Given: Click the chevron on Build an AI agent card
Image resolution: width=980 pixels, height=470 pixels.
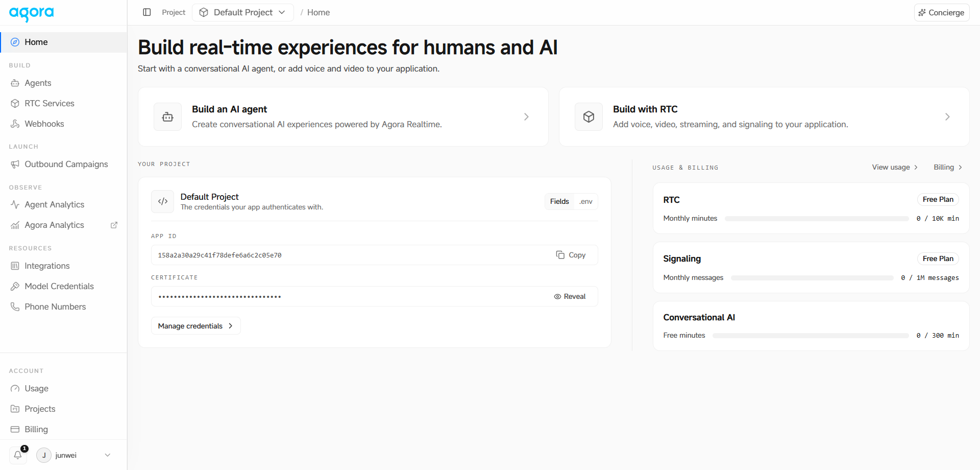Looking at the screenshot, I should tap(526, 117).
